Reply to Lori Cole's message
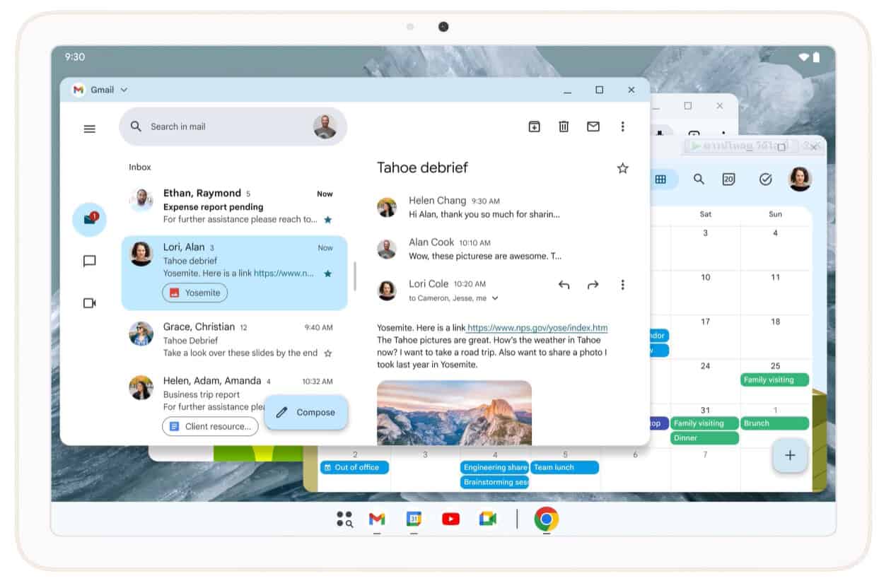 564,285
